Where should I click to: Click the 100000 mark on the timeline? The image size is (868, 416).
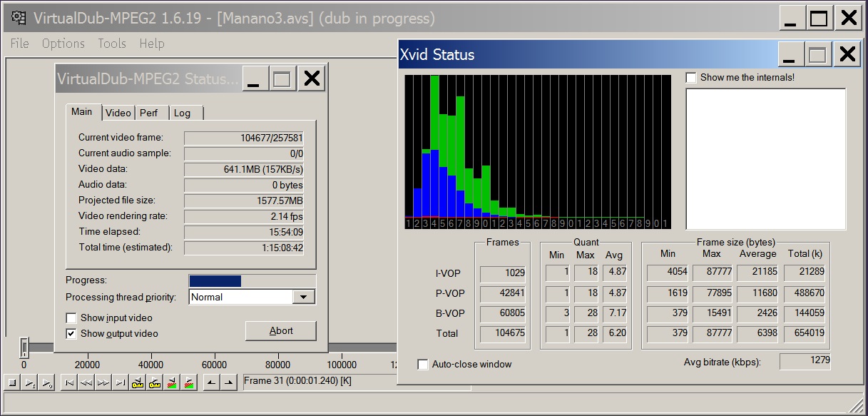click(341, 365)
